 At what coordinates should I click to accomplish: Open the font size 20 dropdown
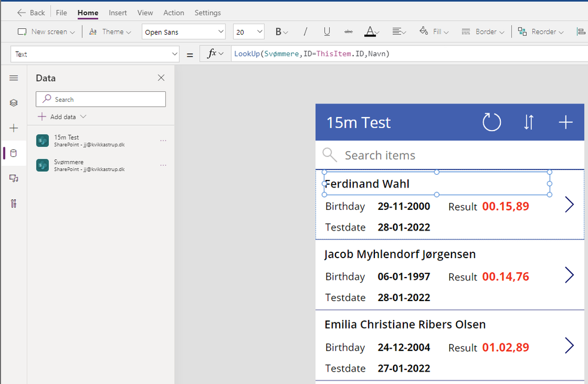[x=249, y=32]
